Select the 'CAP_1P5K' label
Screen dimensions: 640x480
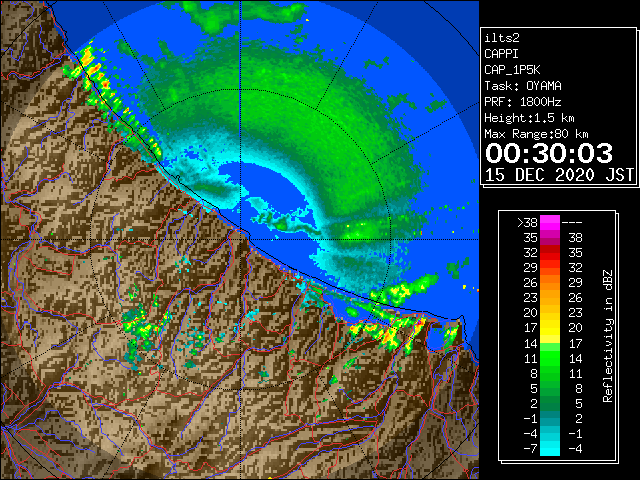(x=512, y=70)
